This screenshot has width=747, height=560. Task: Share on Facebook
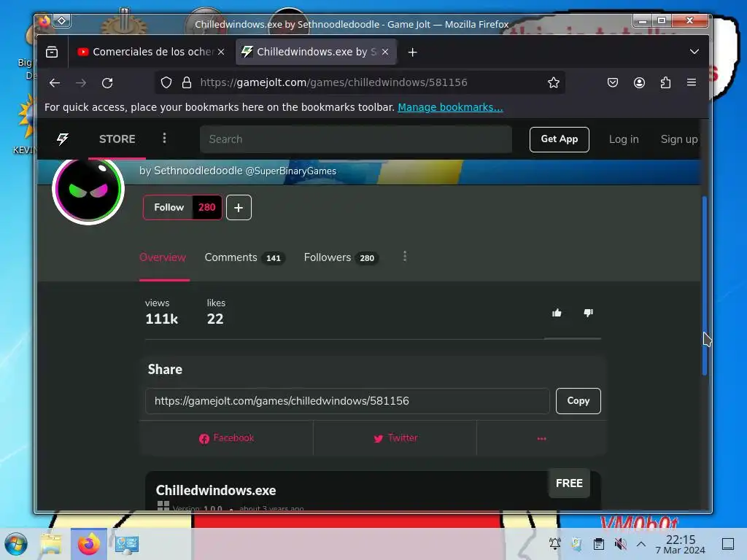(x=226, y=438)
